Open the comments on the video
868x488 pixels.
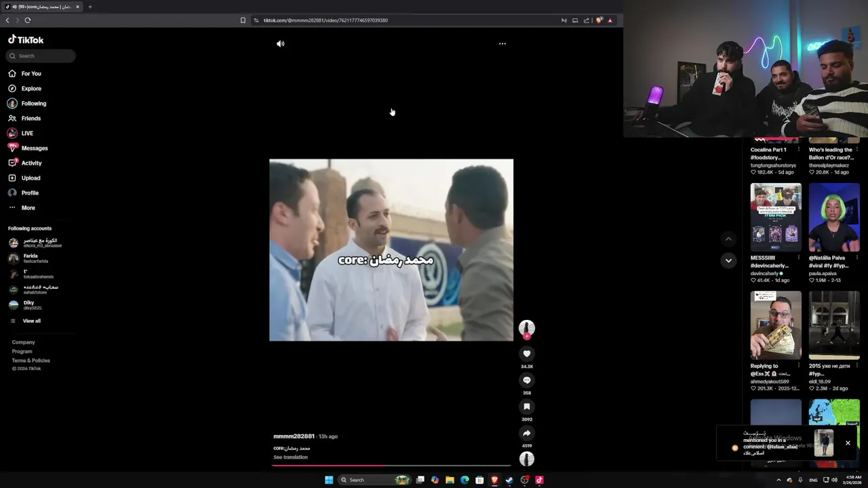pyautogui.click(x=527, y=380)
